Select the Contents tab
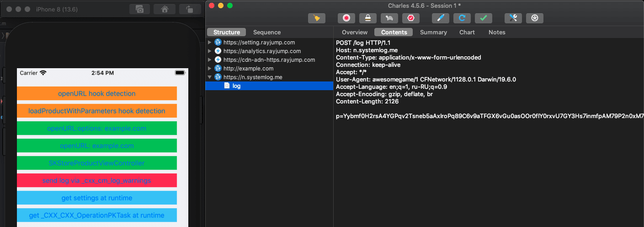Viewport: 644px width, 227px height. click(x=394, y=32)
